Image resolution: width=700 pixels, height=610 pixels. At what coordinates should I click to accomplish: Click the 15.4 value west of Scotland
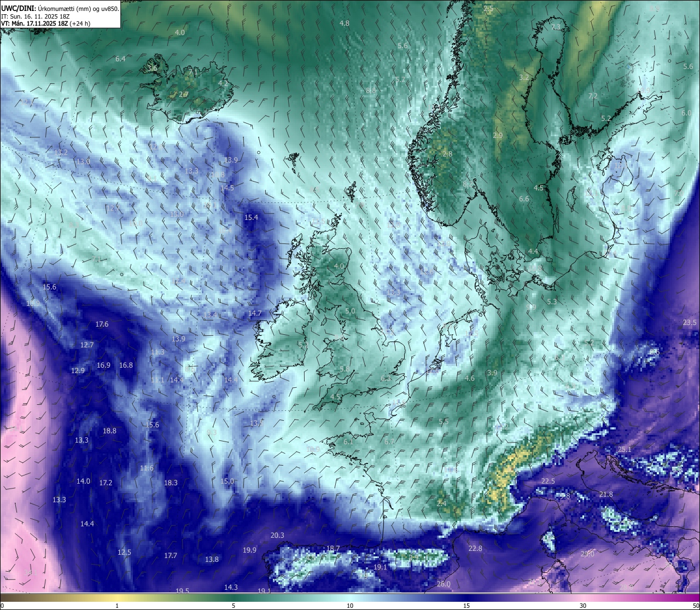click(x=251, y=217)
